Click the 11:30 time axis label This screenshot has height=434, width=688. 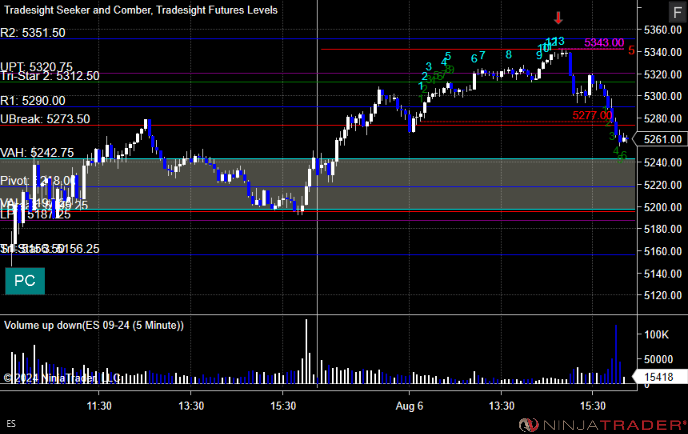(99, 406)
